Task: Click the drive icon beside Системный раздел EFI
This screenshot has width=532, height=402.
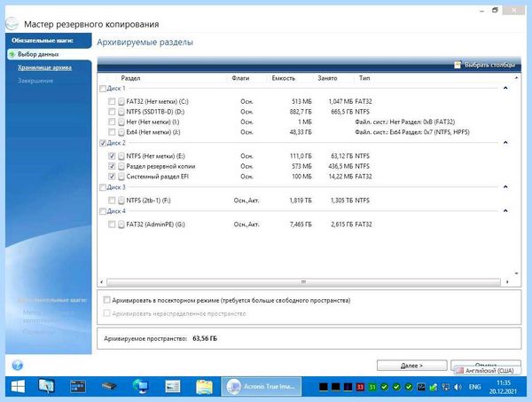Action: pos(121,177)
